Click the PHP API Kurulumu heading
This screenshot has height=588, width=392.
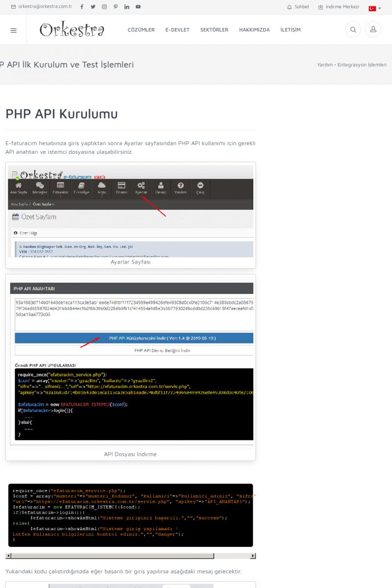[x=62, y=114]
